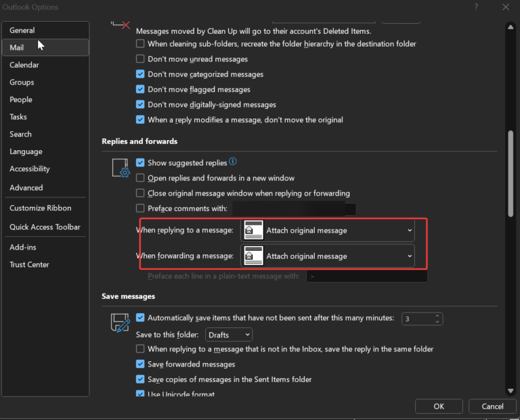Decrease the auto-save minutes spinner
520x420 pixels.
437,322
